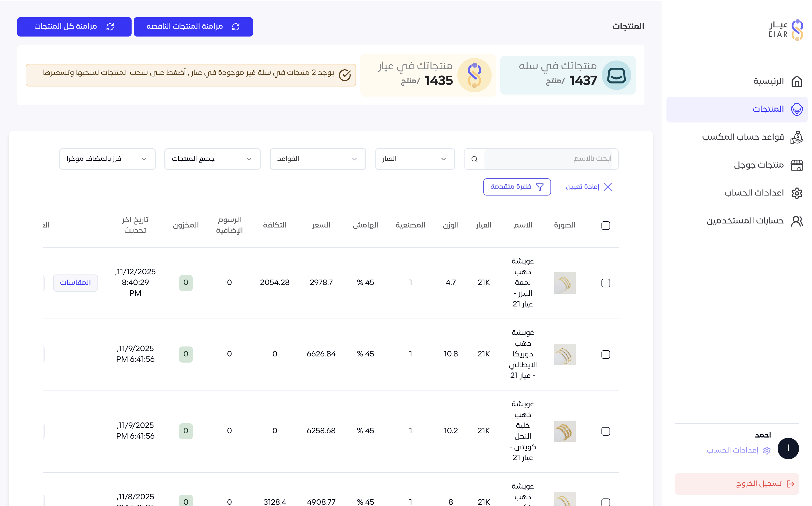Viewport: 812px width, 506px height.
Task: Click the money bag icon for قواعد حساب المكسب
Action: click(797, 137)
